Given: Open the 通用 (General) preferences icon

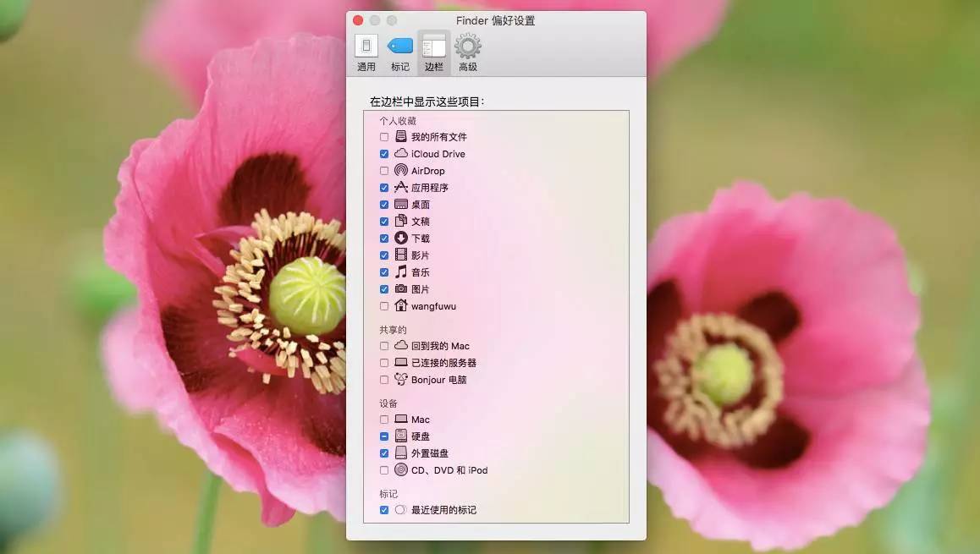Looking at the screenshot, I should 366,47.
